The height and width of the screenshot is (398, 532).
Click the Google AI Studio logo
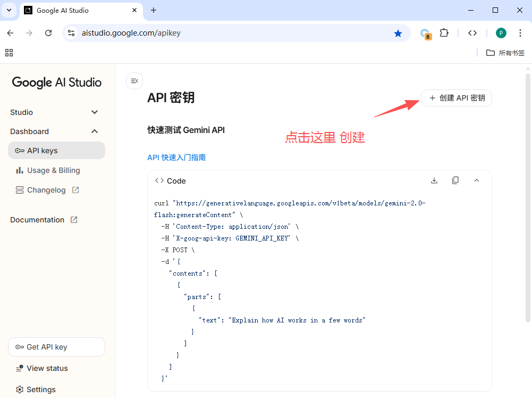click(57, 82)
